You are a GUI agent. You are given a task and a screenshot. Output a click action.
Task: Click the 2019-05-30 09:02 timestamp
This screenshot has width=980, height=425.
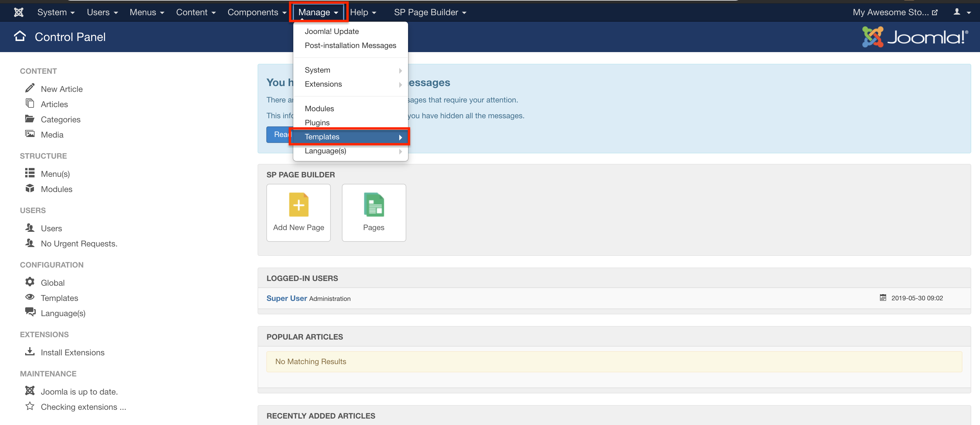(917, 298)
